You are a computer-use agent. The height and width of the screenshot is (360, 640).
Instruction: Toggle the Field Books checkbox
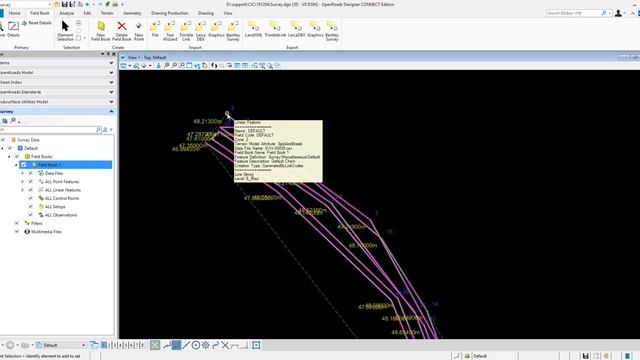pos(17,156)
